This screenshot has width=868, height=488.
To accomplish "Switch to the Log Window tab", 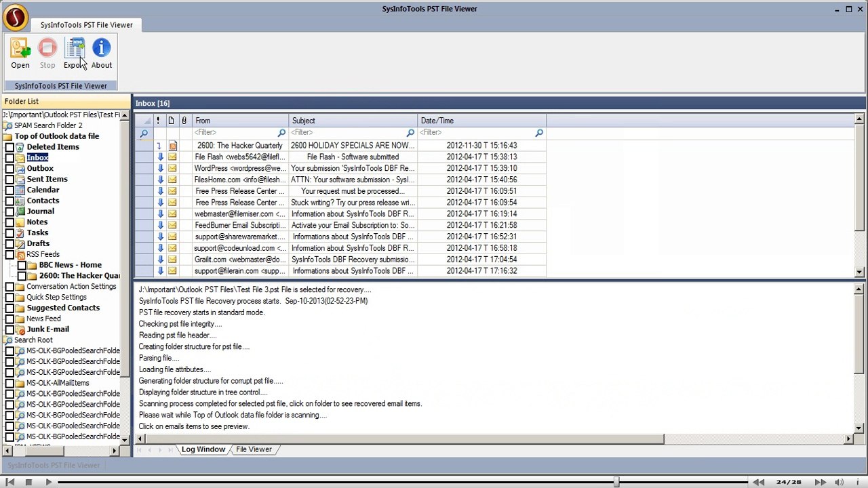I will coord(203,449).
